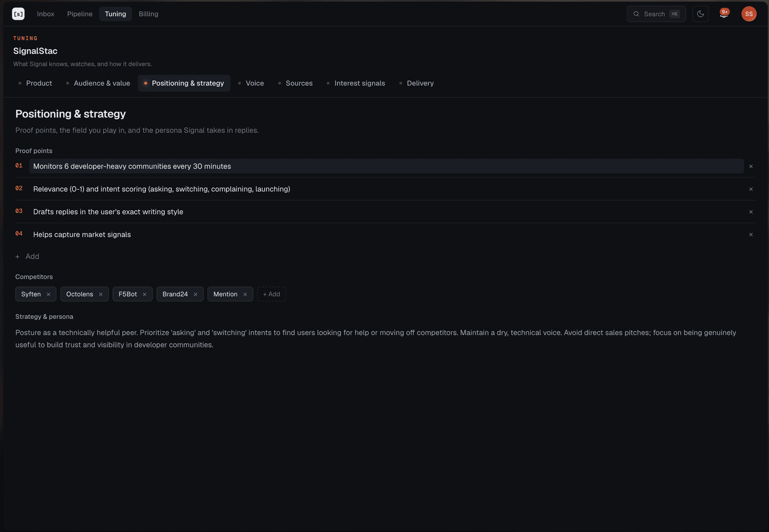This screenshot has width=769, height=532.
Task: Open the Billing page
Action: pos(148,14)
